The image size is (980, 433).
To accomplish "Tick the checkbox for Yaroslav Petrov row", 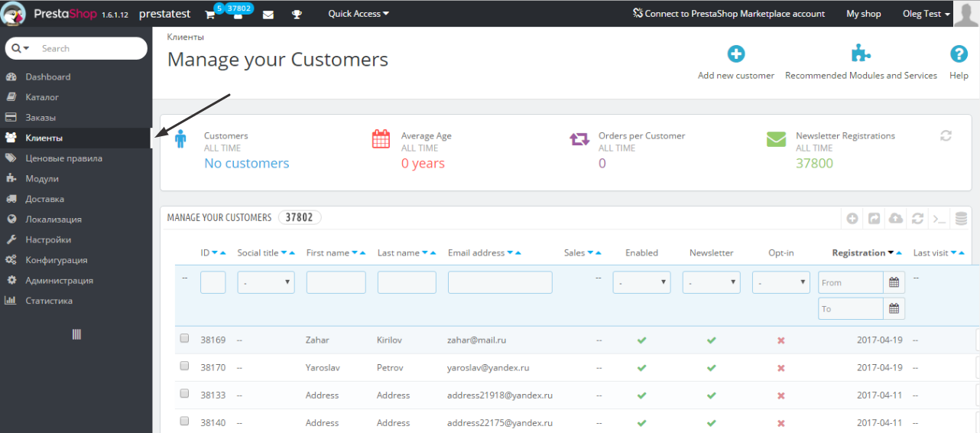I will click(x=184, y=366).
